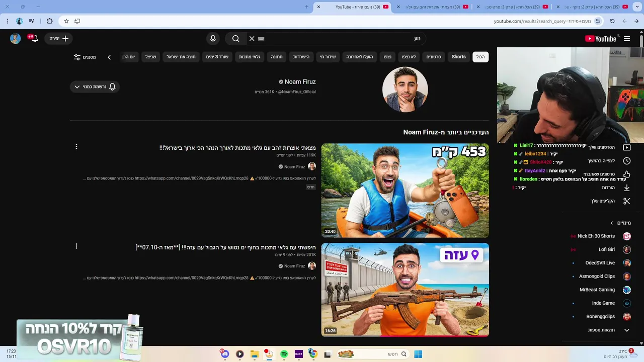Open the YouTube hamburger guide menu

coord(627,39)
